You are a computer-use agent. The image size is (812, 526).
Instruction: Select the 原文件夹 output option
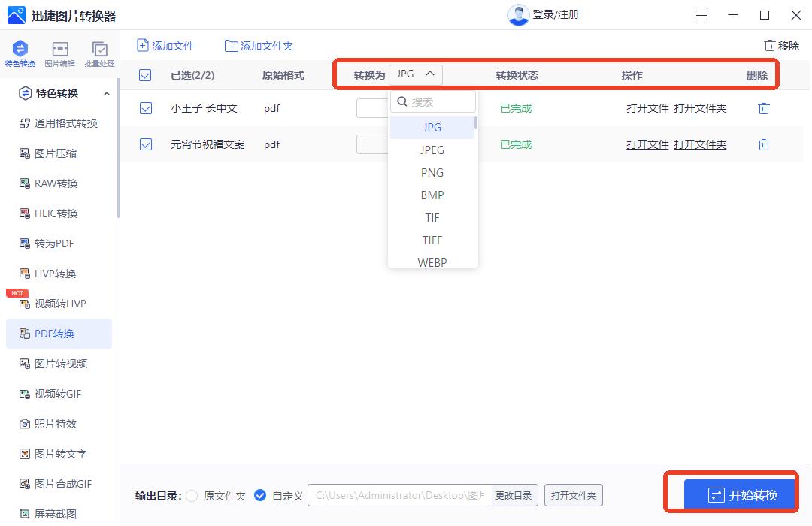(x=192, y=495)
